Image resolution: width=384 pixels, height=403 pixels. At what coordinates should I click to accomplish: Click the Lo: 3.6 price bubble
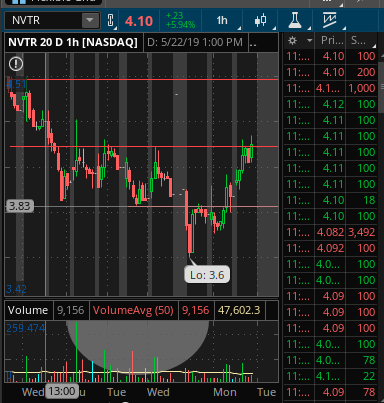click(x=207, y=275)
